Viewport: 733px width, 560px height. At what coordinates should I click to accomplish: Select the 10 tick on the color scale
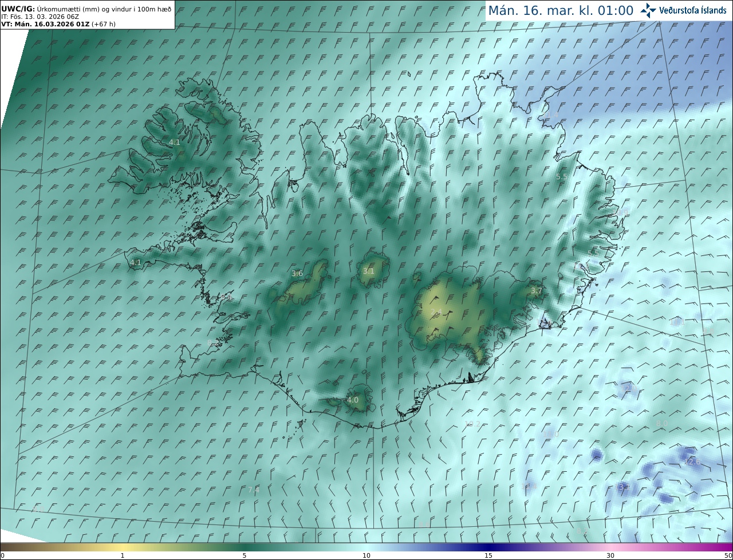[366, 555]
